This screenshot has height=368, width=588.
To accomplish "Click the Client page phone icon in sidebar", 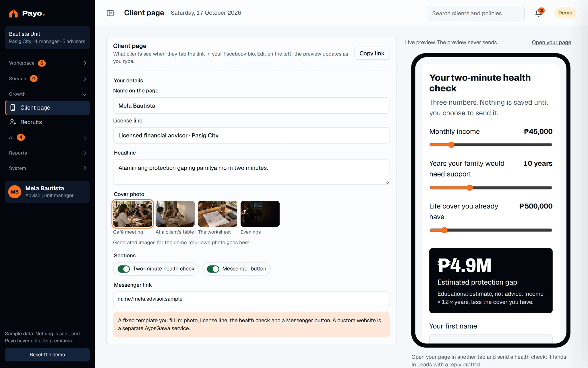I will [x=13, y=108].
